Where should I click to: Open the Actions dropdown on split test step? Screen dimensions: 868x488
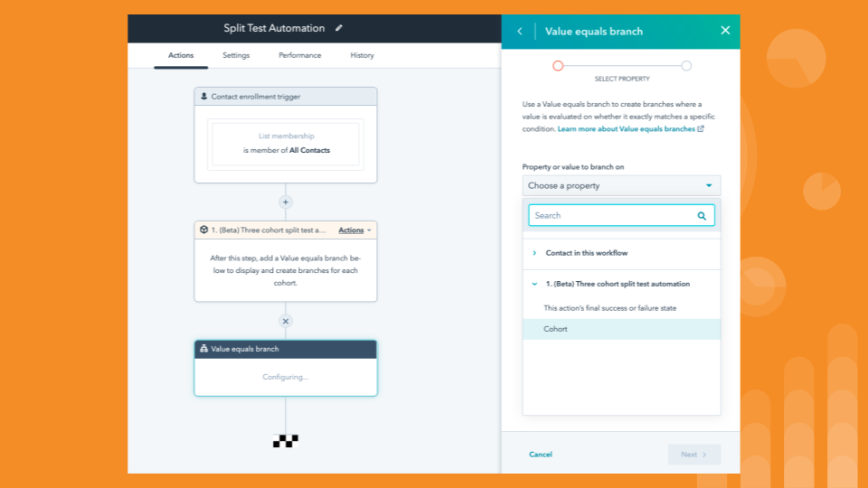(354, 230)
